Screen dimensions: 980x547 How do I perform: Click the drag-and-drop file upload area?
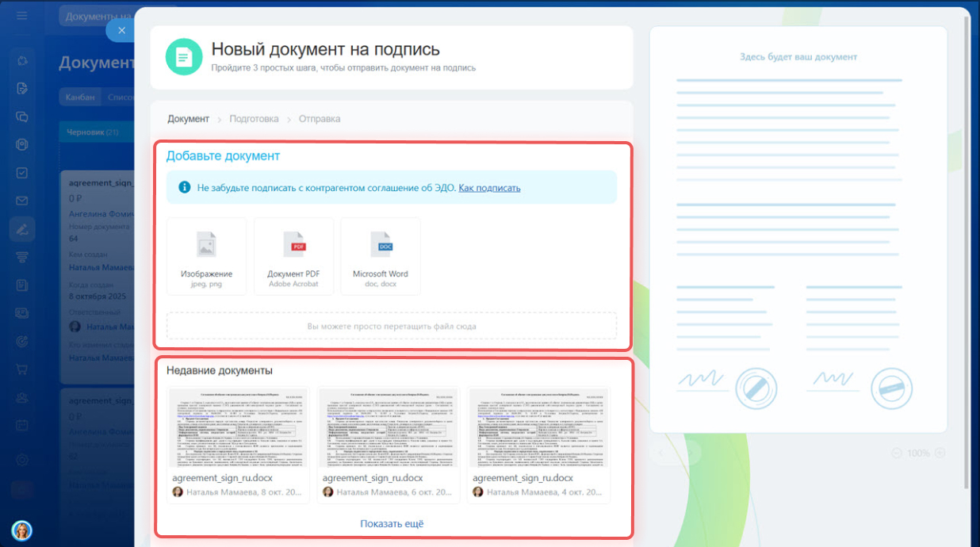392,326
